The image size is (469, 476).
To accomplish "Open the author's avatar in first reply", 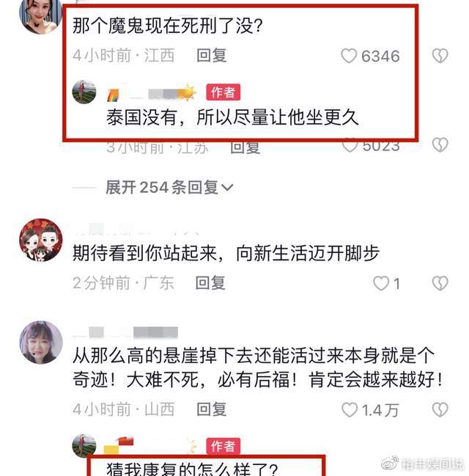I will point(84,92).
